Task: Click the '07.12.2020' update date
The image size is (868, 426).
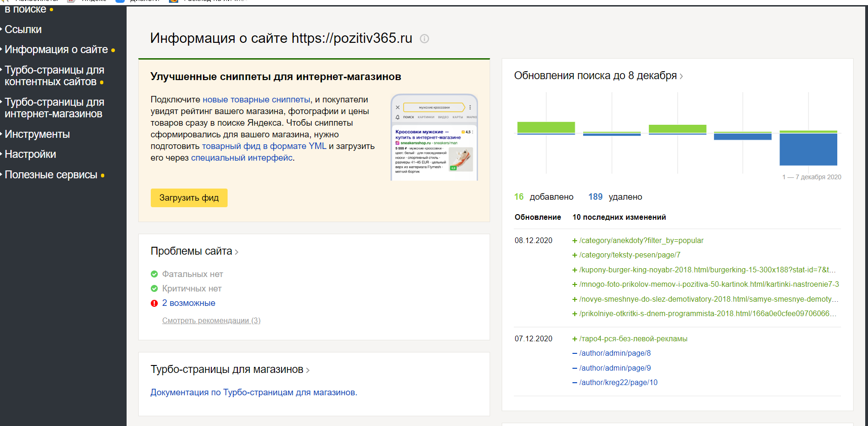Action: (533, 339)
